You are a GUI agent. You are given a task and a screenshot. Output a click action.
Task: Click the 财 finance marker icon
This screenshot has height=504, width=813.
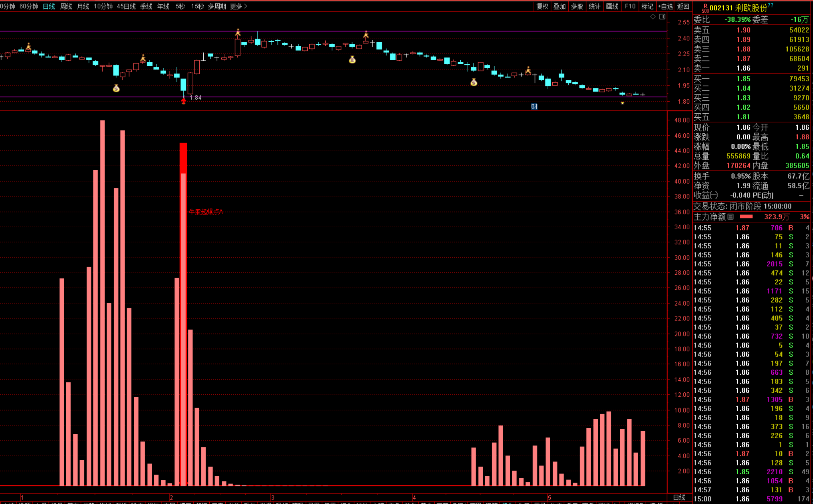pyautogui.click(x=534, y=106)
